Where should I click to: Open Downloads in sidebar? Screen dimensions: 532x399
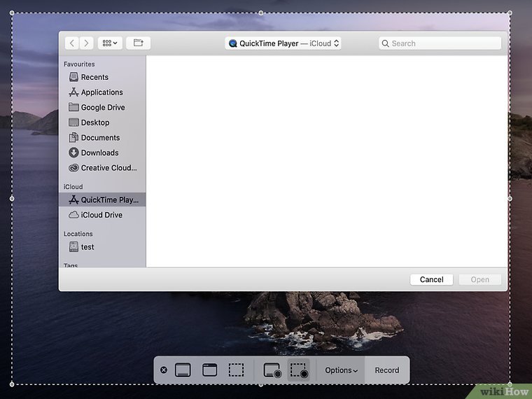pos(99,153)
